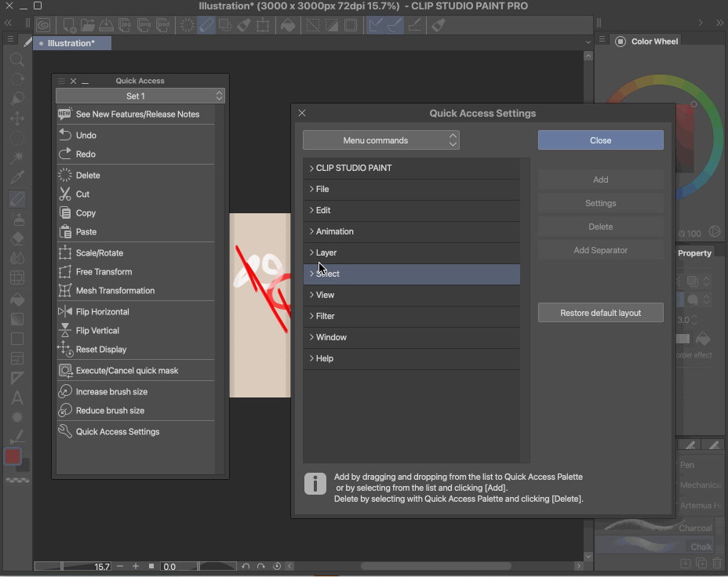Viewport: 728px width, 577px height.
Task: Toggle Snap to Special Ruler in command bar
Action: point(395,24)
